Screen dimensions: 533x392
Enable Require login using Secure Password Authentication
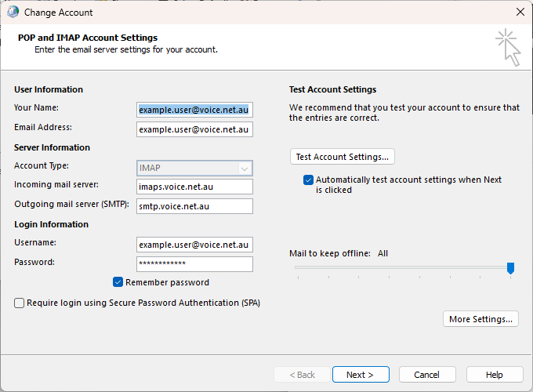click(20, 303)
